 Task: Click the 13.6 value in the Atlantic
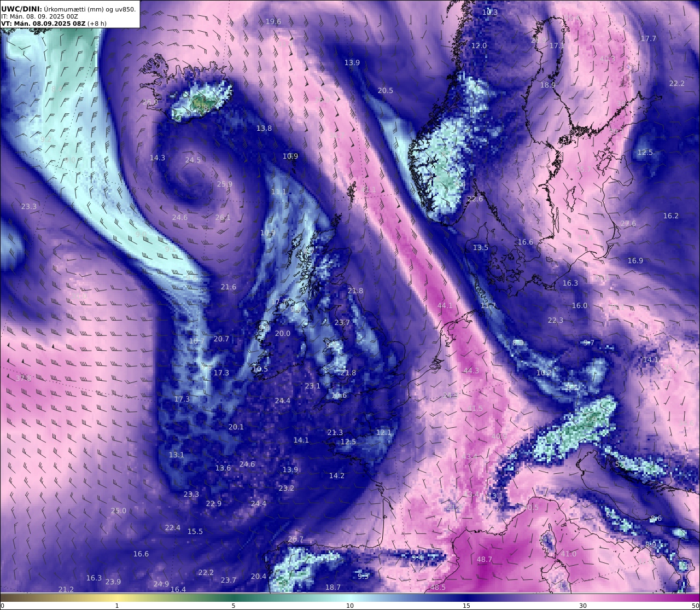point(223,468)
